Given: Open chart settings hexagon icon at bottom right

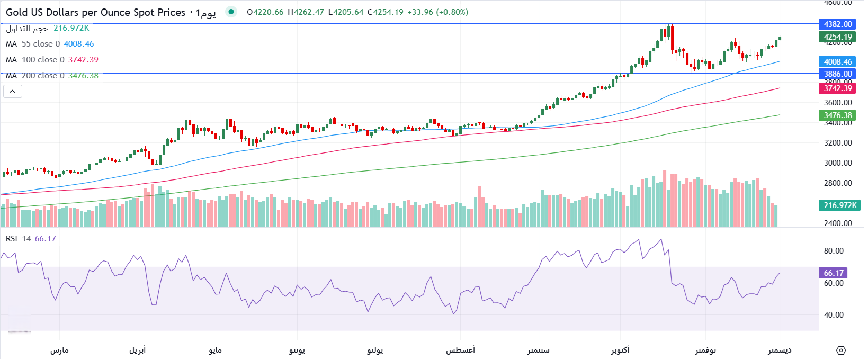Looking at the screenshot, I should click(841, 350).
